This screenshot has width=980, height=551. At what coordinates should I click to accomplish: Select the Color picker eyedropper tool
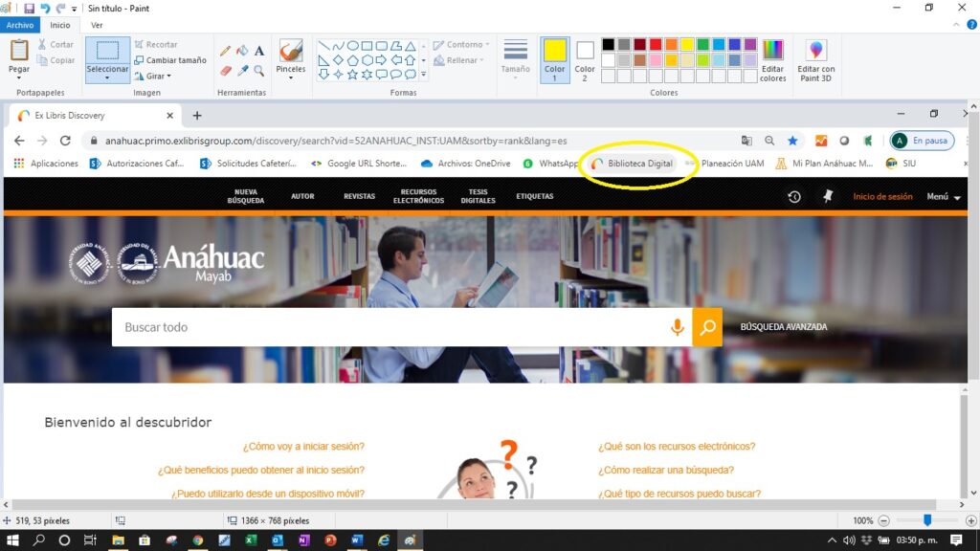click(242, 70)
